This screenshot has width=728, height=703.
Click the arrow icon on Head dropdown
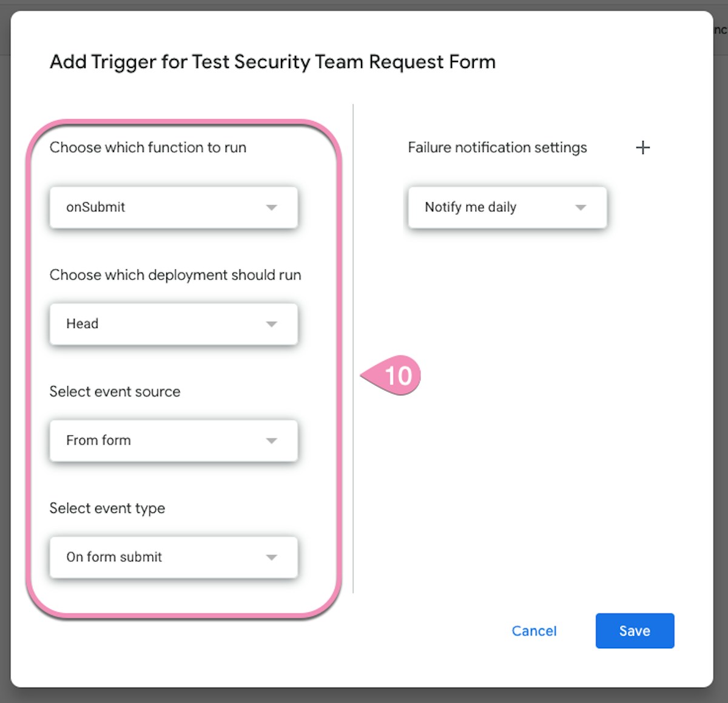[271, 324]
